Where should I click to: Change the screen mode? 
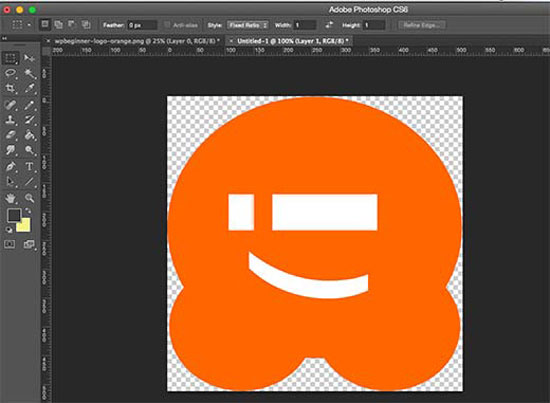pyautogui.click(x=29, y=244)
